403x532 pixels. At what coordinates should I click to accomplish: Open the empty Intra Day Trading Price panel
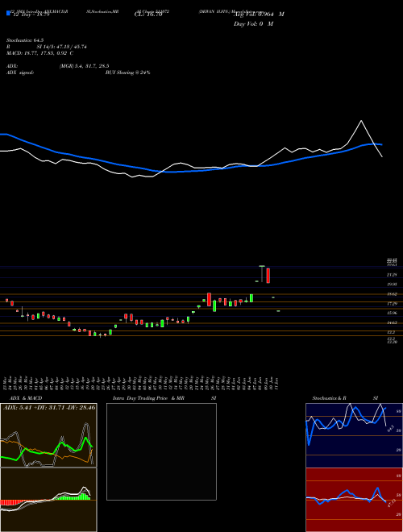point(161,451)
